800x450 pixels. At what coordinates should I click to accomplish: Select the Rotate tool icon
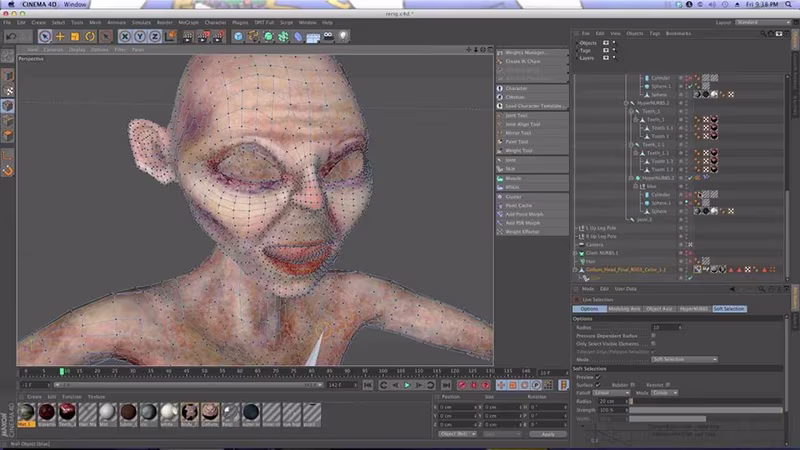[90, 36]
